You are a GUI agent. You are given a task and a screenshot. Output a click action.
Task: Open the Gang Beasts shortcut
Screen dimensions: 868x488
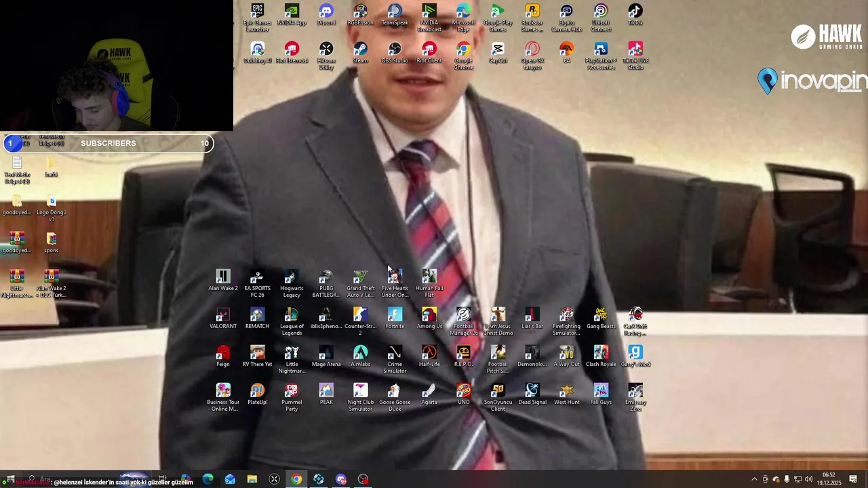(601, 319)
